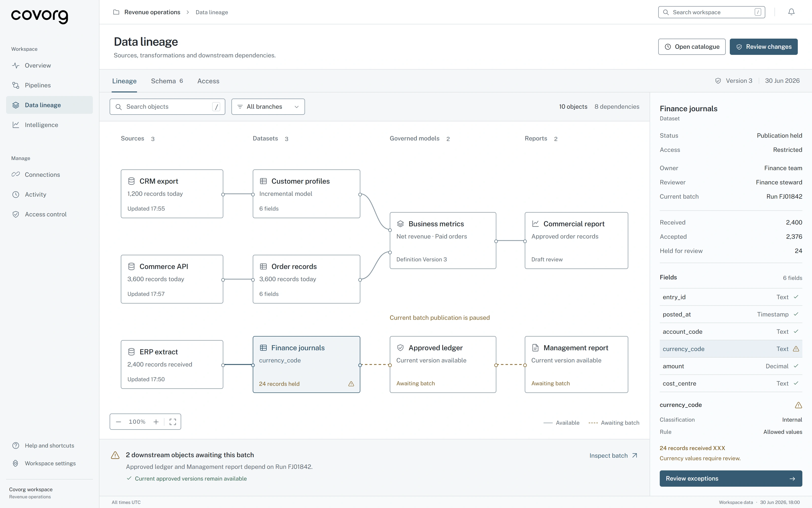This screenshot has width=812, height=508.
Task: Focus the Search workspace field
Action: pyautogui.click(x=711, y=12)
